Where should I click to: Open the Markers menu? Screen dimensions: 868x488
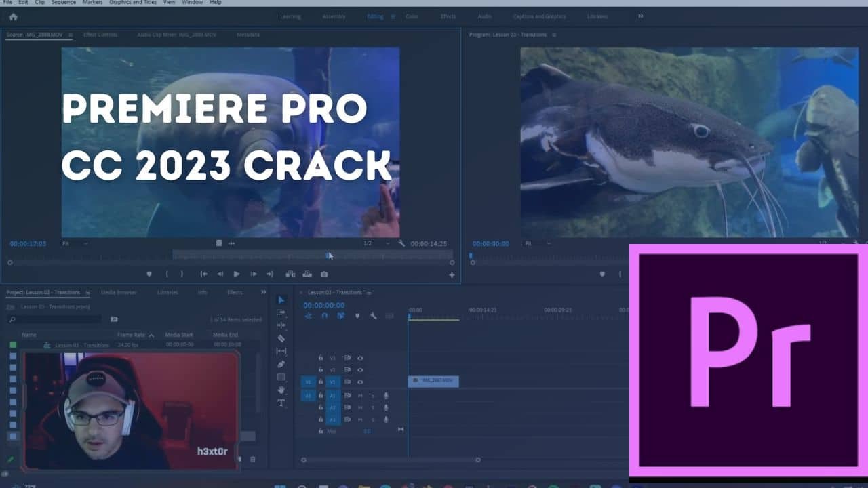click(92, 3)
